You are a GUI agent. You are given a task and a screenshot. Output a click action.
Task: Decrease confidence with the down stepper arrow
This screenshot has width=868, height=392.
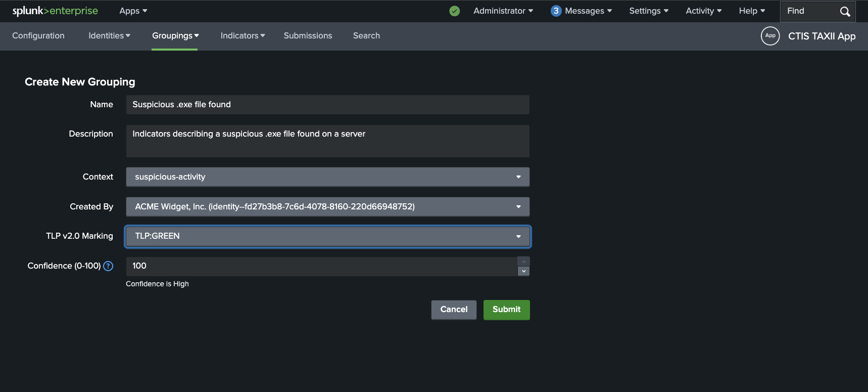524,272
